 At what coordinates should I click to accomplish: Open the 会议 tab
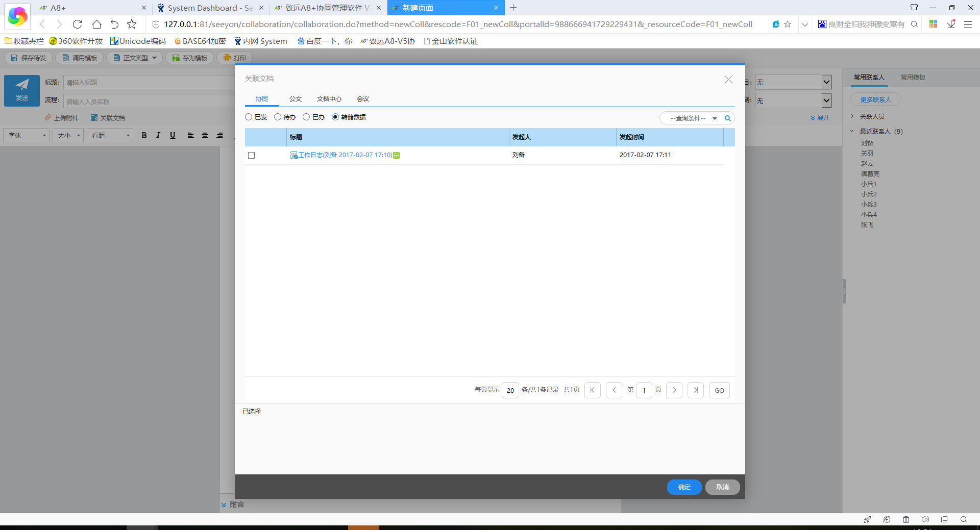tap(363, 99)
